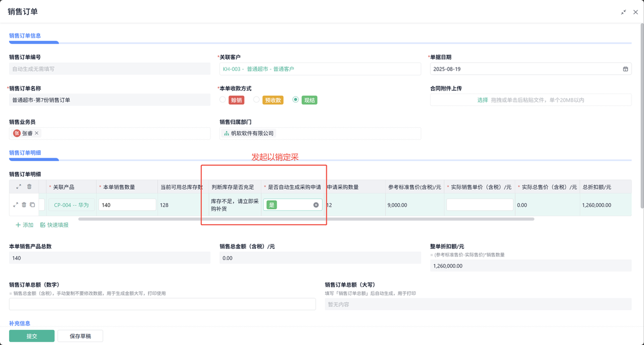Click the horizontal scrollbar under the detail table
This screenshot has width=644, height=345.
[306, 219]
